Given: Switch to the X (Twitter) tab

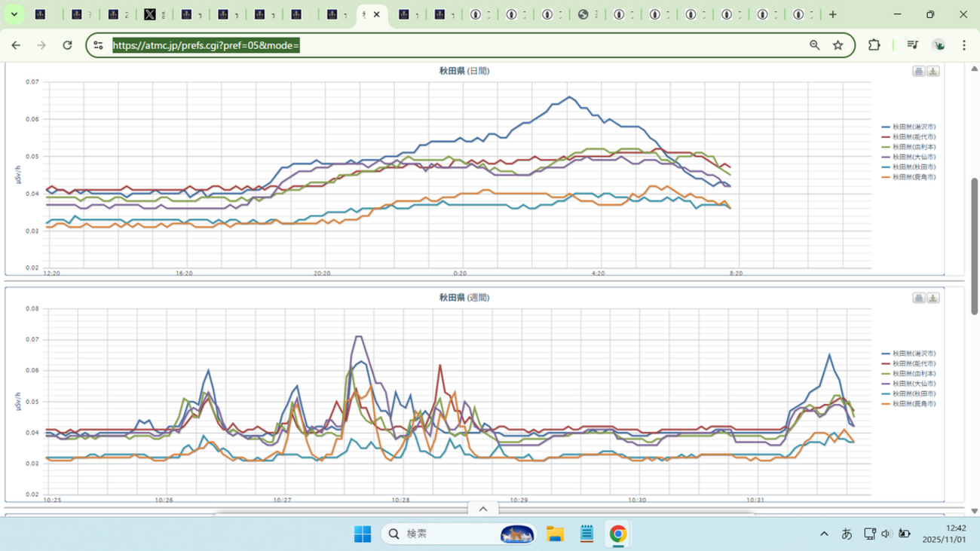Looking at the screenshot, I should coord(151,14).
